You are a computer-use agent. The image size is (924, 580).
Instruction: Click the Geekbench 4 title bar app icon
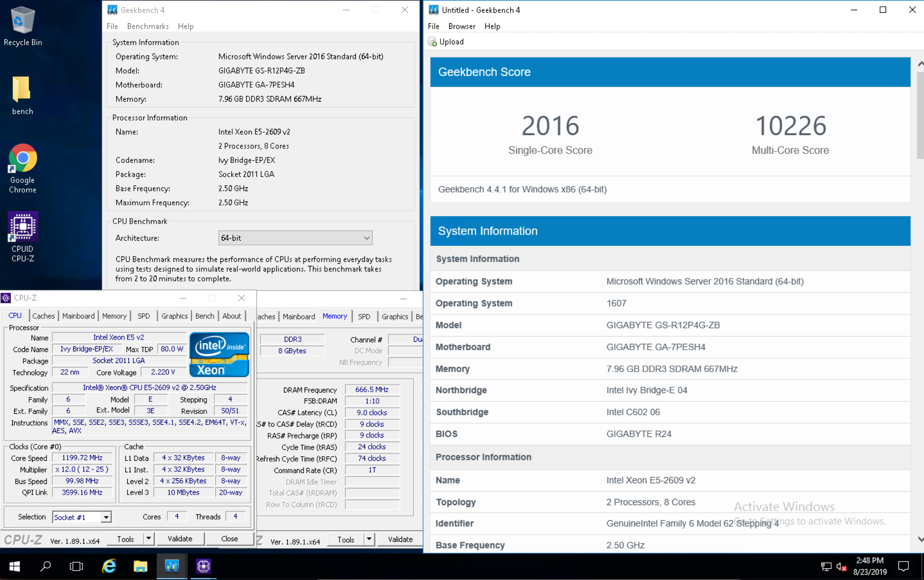click(x=112, y=10)
